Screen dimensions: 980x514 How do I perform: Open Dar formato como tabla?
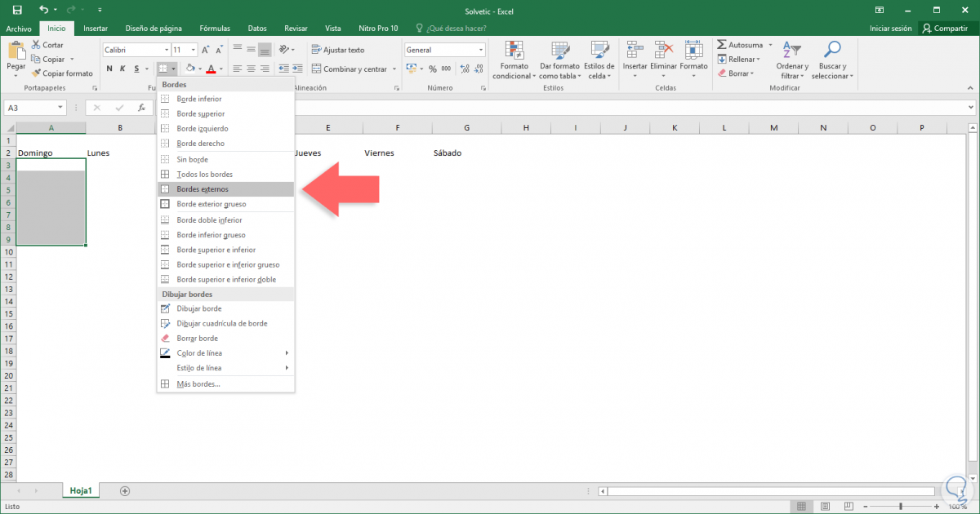559,60
